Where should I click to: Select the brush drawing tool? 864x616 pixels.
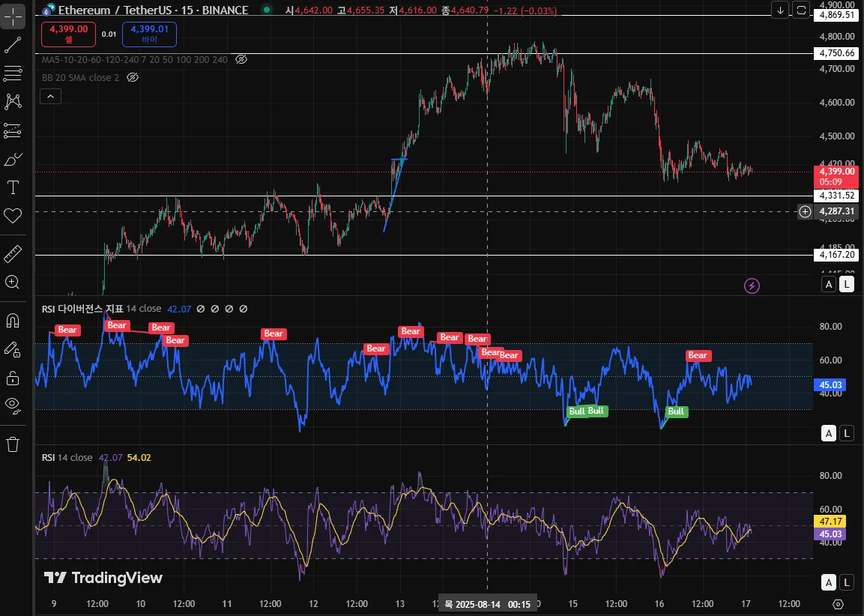[x=13, y=160]
